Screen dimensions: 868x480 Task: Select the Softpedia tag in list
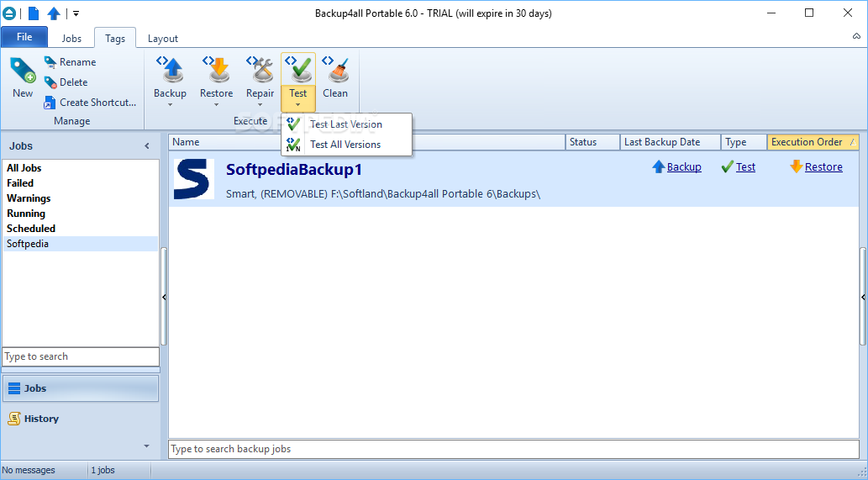click(x=81, y=244)
